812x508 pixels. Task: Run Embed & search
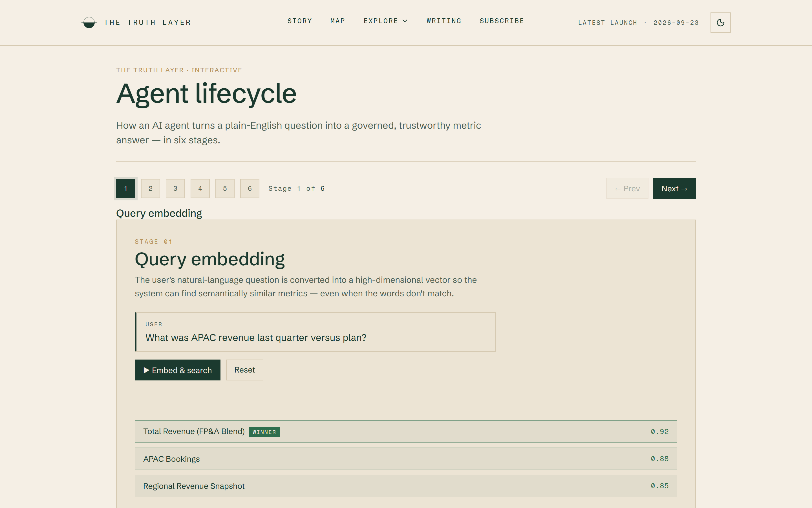(x=178, y=370)
